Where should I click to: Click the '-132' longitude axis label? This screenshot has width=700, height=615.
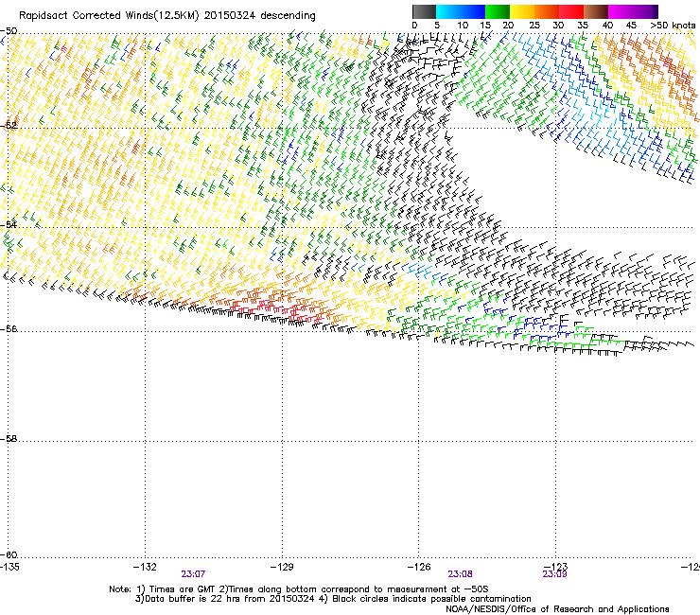tap(145, 567)
